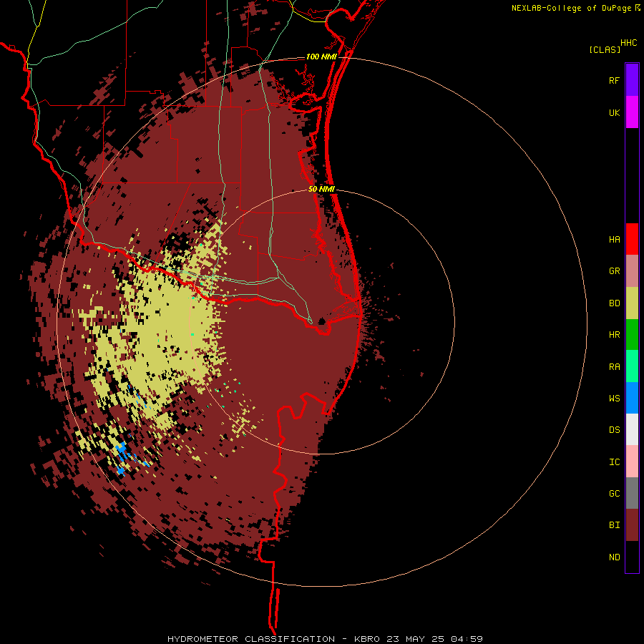
Task: Select the GR legend color block
Action: pos(632,271)
